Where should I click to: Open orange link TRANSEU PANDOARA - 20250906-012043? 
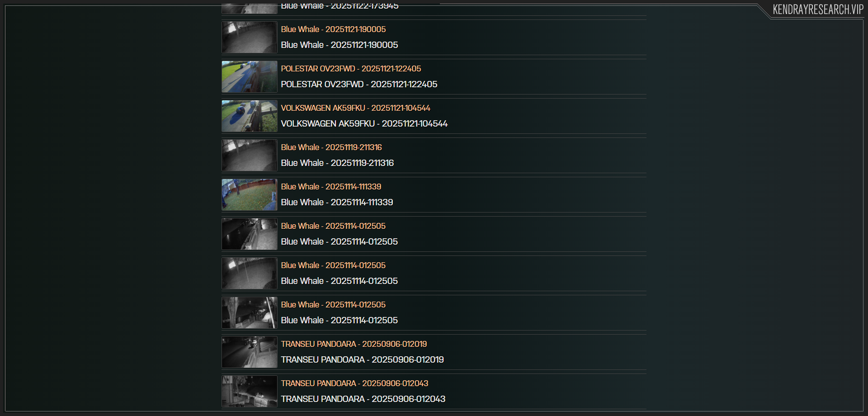[354, 383]
